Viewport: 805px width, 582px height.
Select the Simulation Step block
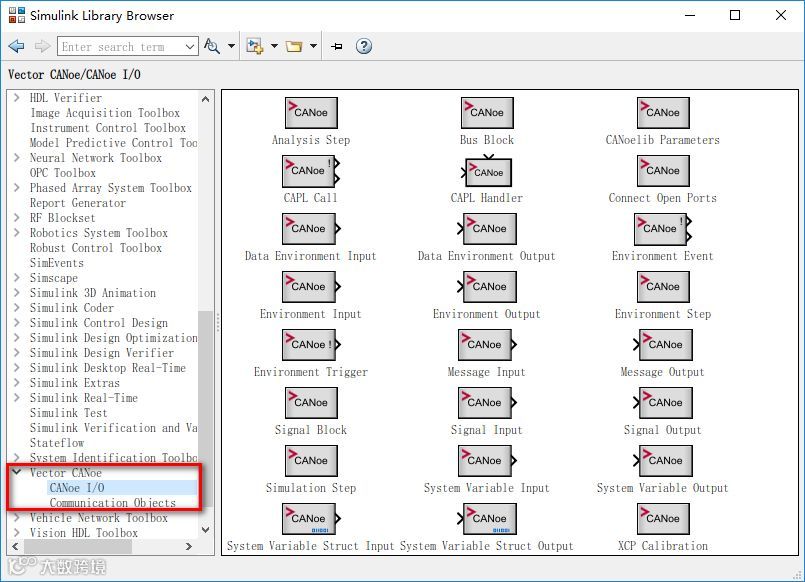point(311,461)
